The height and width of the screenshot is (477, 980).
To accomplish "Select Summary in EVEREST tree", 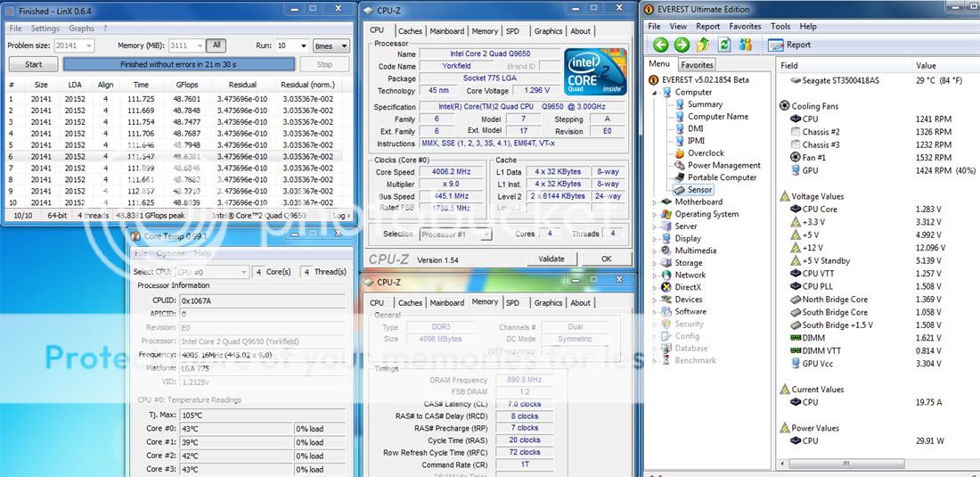I will point(705,104).
